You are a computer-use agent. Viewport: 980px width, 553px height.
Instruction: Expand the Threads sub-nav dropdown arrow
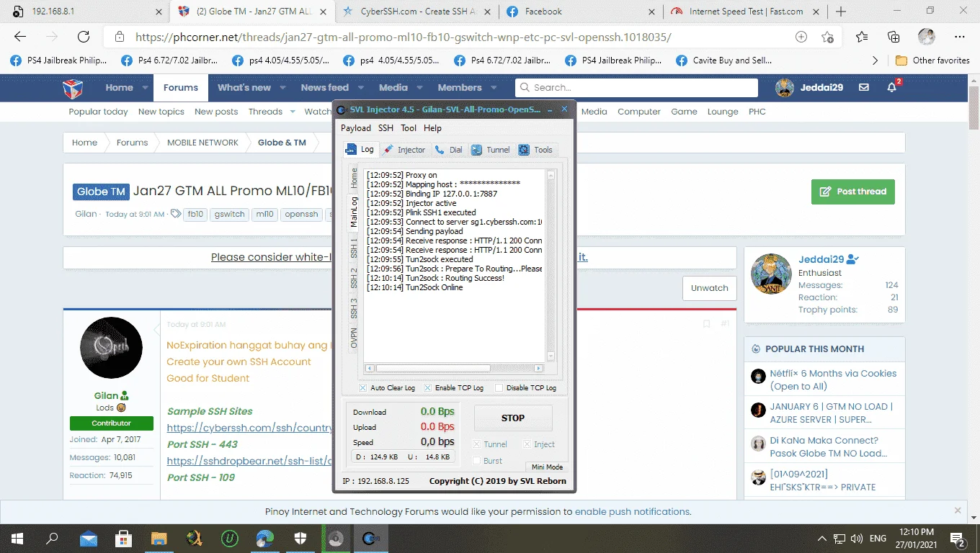(x=293, y=112)
